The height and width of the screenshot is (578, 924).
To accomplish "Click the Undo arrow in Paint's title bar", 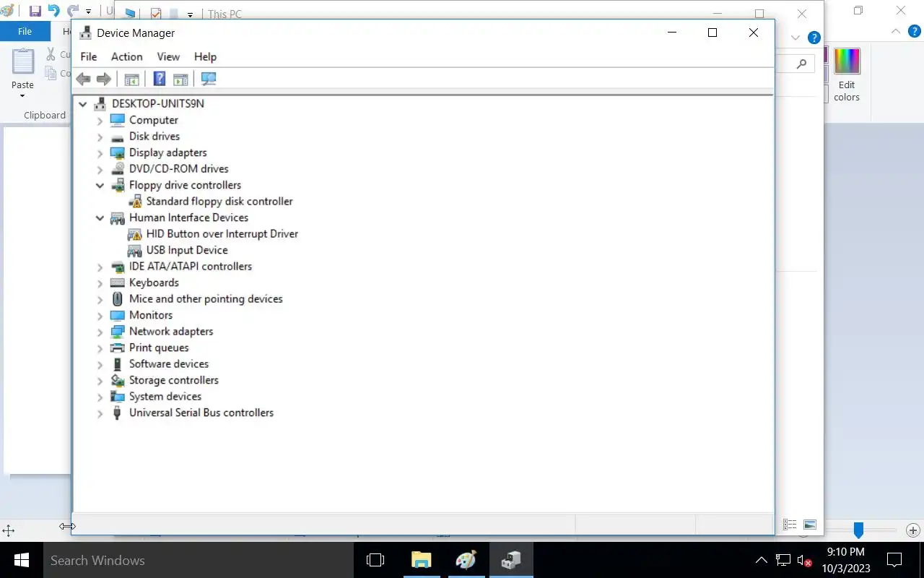I will 53,11.
